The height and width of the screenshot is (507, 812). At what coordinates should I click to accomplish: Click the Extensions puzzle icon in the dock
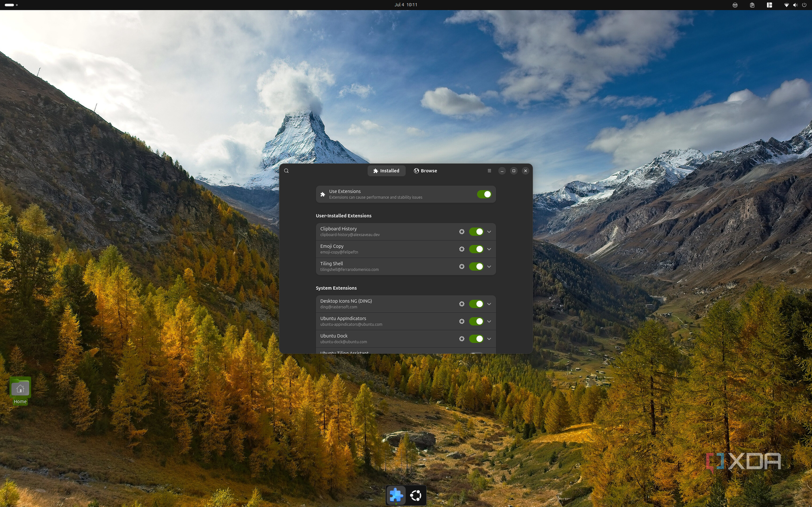[x=396, y=495]
